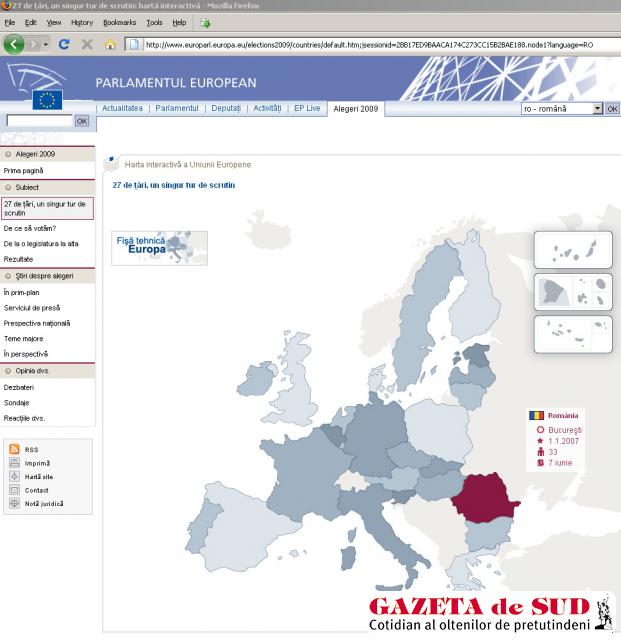
Task: Open 'Reacțiile dvs.' link
Action: (24, 418)
